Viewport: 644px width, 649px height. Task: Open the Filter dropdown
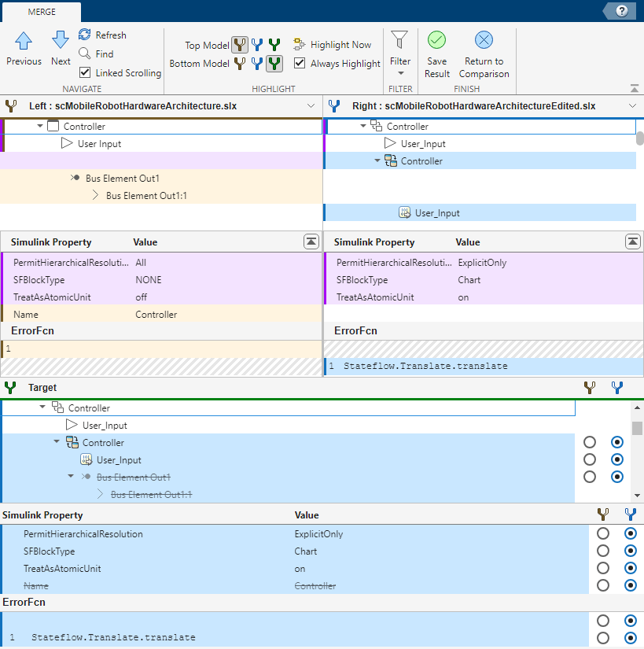coord(400,74)
